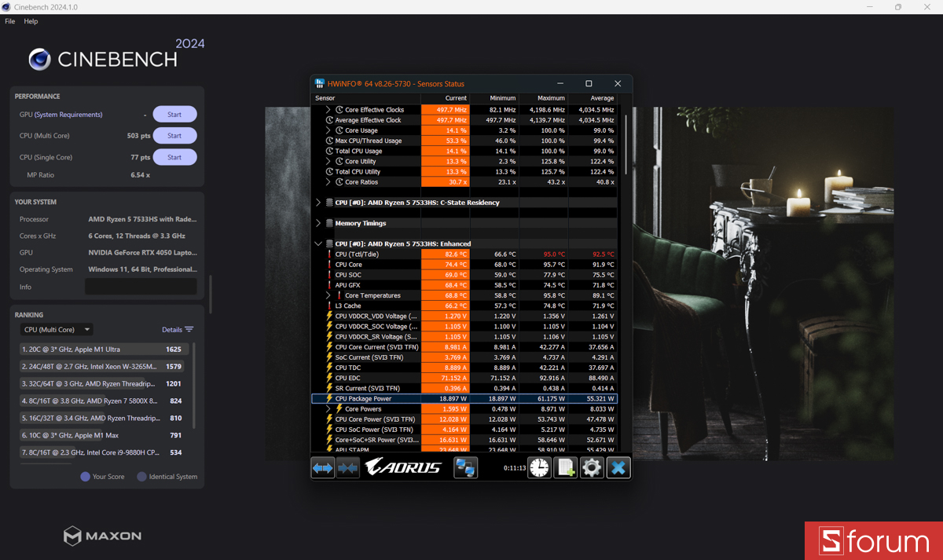
Task: Expand the C-State Residency section
Action: pyautogui.click(x=318, y=203)
